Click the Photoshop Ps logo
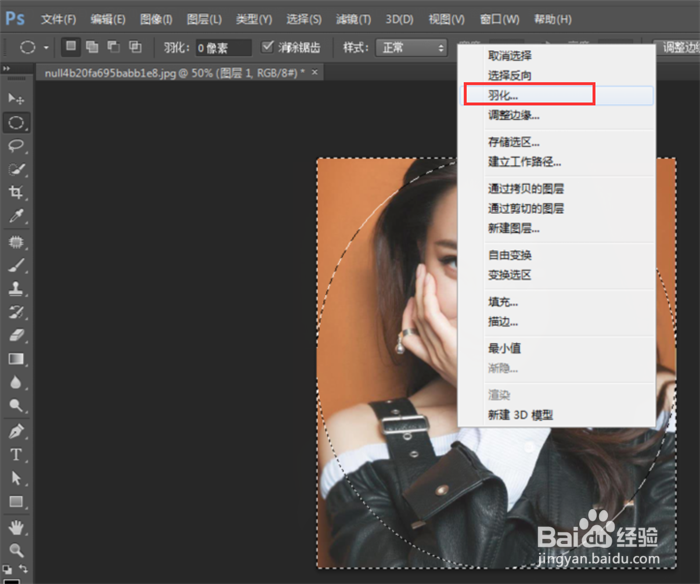This screenshot has height=584, width=700. click(15, 19)
